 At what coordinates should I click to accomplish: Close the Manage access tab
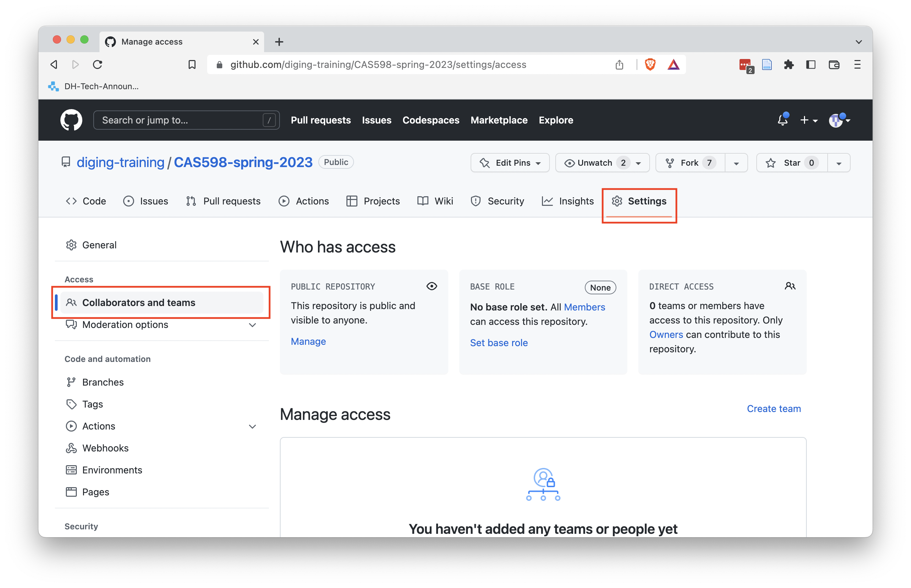click(x=256, y=42)
